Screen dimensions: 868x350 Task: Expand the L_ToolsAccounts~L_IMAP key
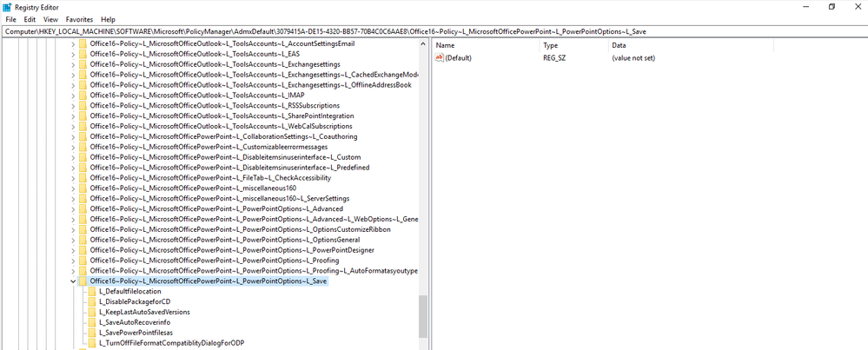click(x=73, y=96)
